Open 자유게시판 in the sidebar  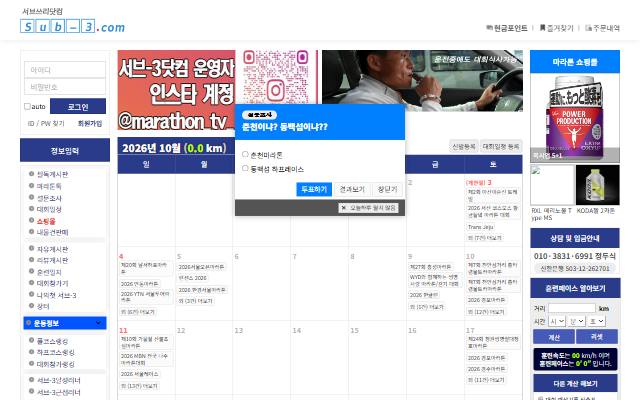pyautogui.click(x=52, y=249)
